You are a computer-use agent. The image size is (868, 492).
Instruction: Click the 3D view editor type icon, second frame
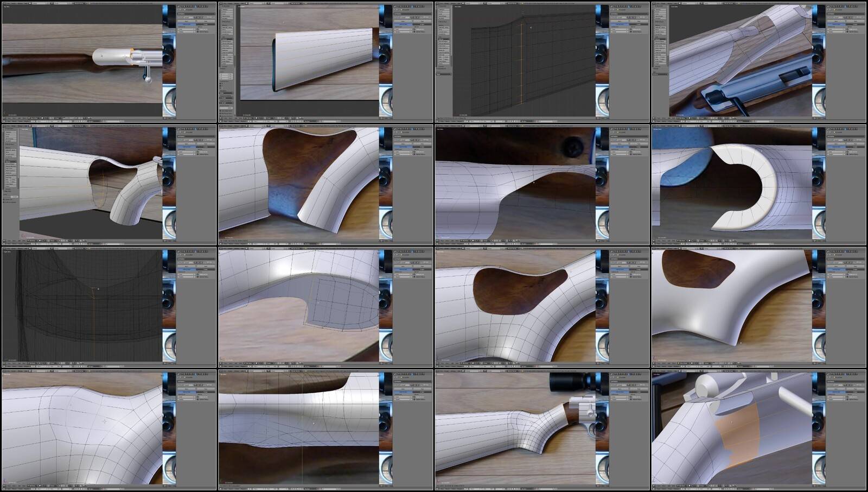click(x=220, y=118)
